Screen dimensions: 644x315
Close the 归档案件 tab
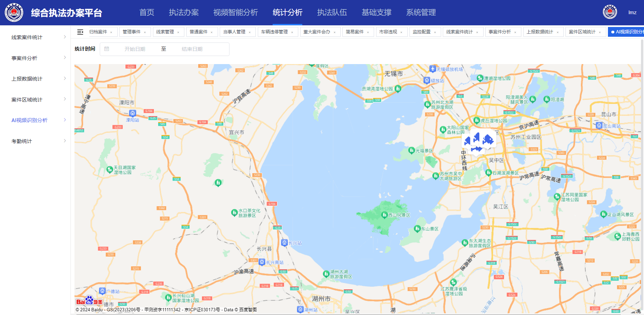point(111,32)
